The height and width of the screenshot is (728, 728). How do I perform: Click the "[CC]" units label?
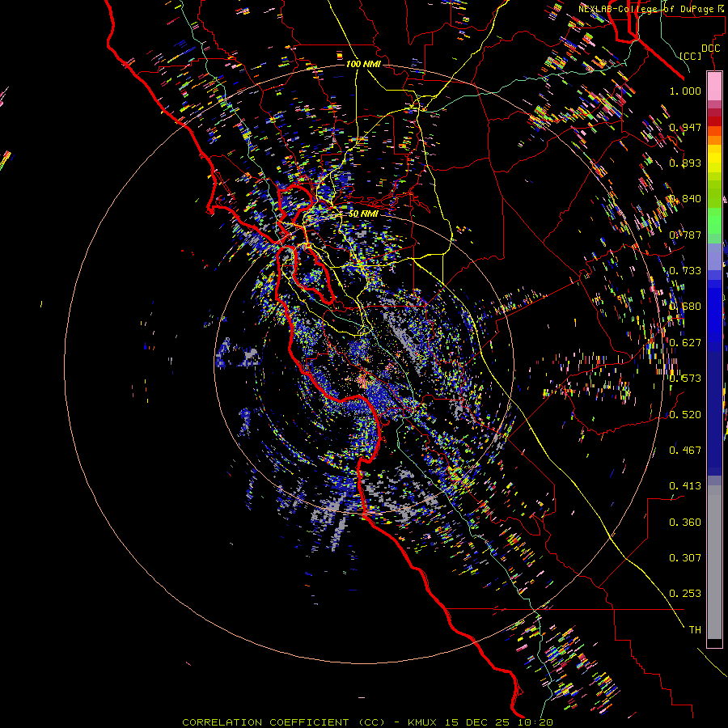(691, 56)
